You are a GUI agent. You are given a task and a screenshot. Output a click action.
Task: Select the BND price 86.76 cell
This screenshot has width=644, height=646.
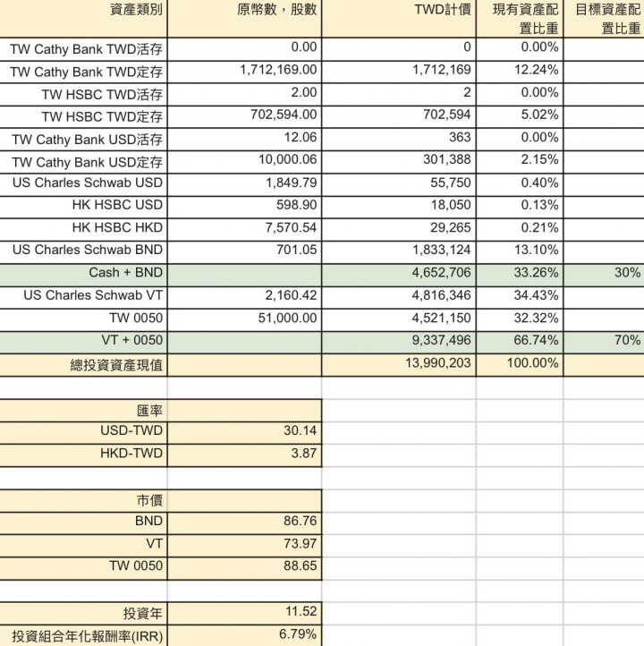point(244,523)
